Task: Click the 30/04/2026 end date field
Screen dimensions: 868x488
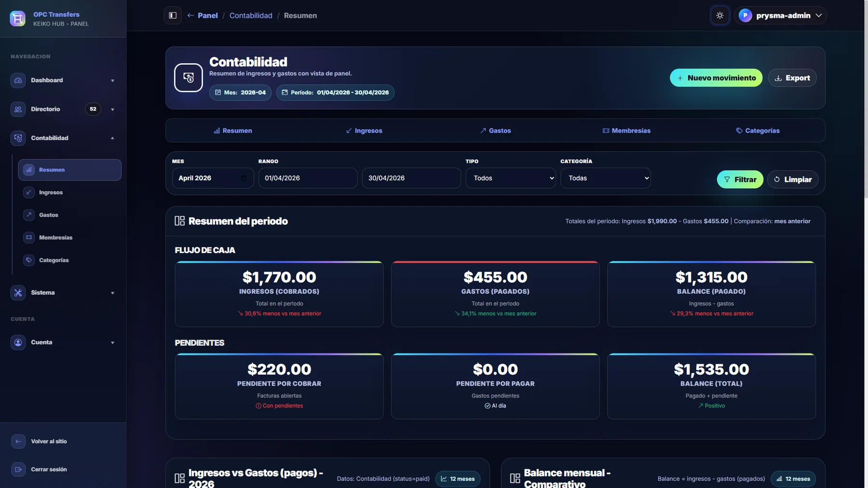Action: click(x=411, y=178)
